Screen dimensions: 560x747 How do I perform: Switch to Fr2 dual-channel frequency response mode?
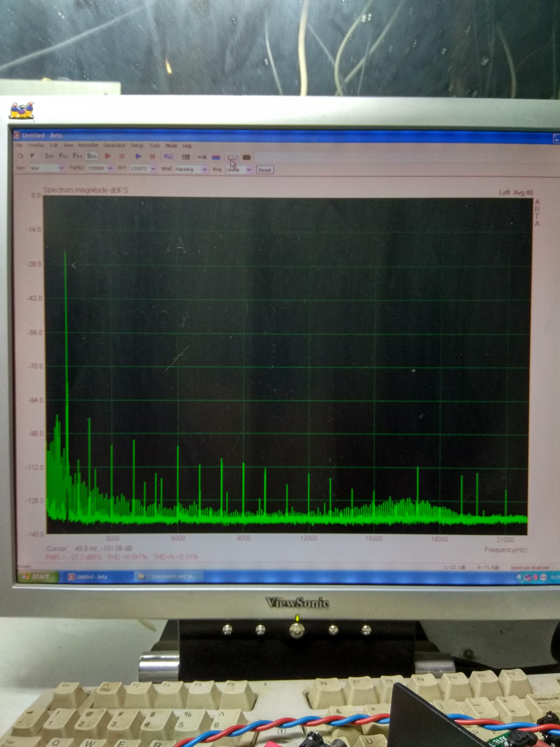(x=63, y=156)
